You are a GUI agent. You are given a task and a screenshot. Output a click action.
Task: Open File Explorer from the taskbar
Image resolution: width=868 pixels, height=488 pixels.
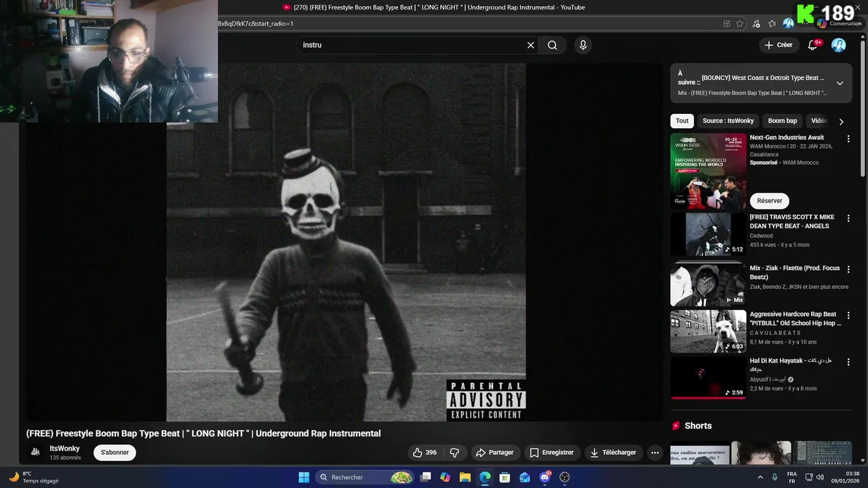465,477
